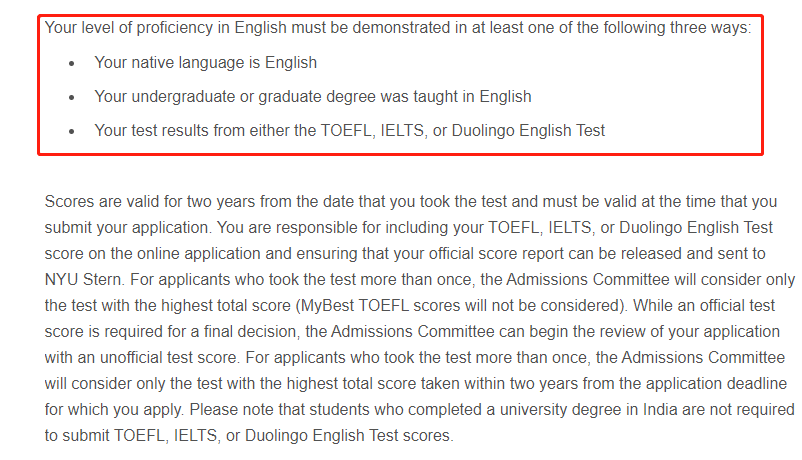Select 'Your native language is English' text
The image size is (802, 460).
point(206,63)
